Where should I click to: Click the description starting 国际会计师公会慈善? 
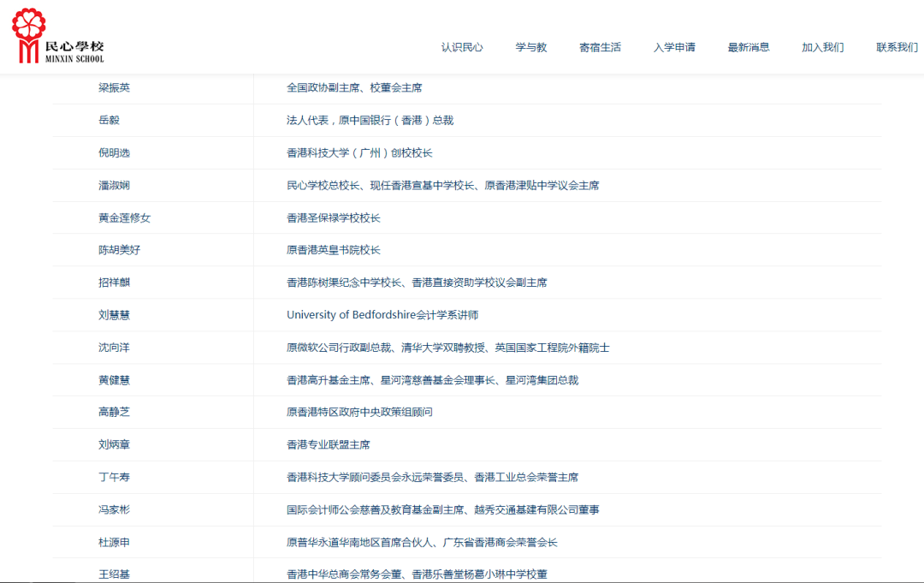(442, 509)
